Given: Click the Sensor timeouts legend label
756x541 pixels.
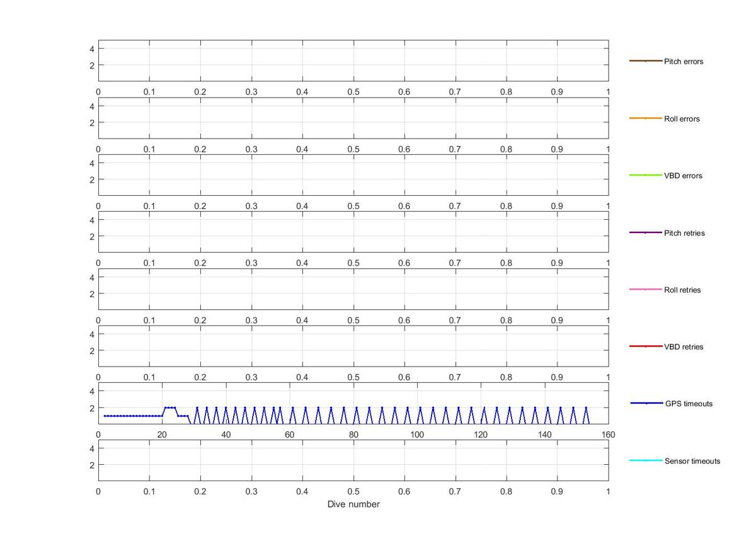Looking at the screenshot, I should click(x=692, y=461).
